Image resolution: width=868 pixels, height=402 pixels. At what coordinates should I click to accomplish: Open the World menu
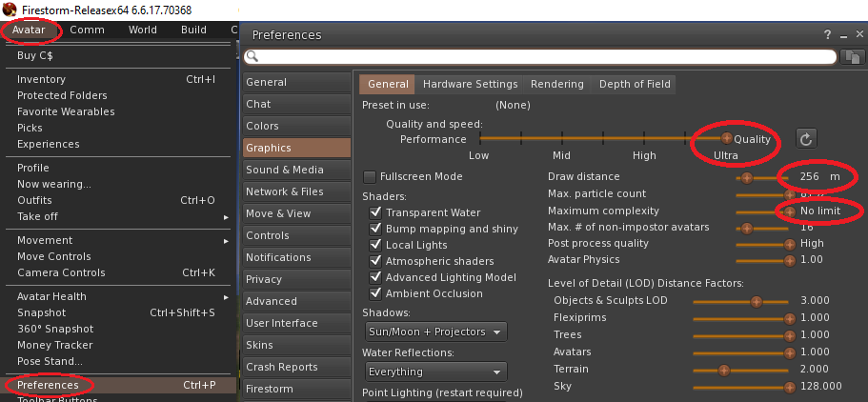tap(143, 30)
